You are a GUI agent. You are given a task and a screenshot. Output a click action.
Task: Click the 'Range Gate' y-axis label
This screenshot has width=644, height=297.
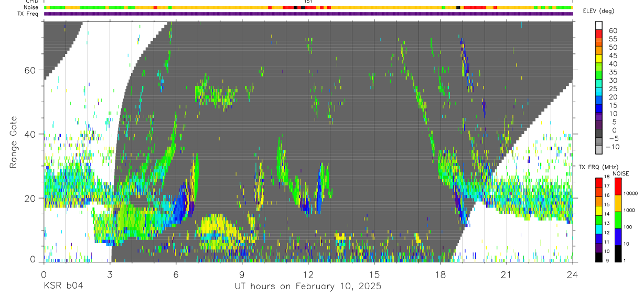click(x=14, y=142)
